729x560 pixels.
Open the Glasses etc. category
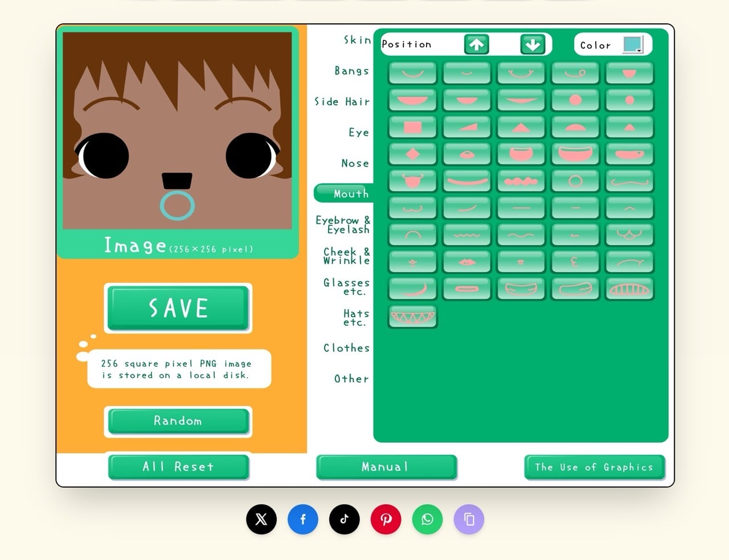point(346,287)
